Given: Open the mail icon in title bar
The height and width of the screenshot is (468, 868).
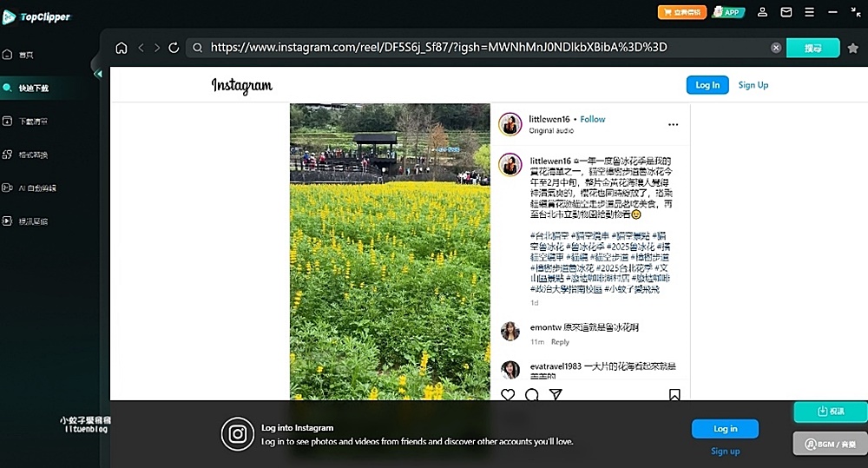Looking at the screenshot, I should pyautogui.click(x=786, y=12).
